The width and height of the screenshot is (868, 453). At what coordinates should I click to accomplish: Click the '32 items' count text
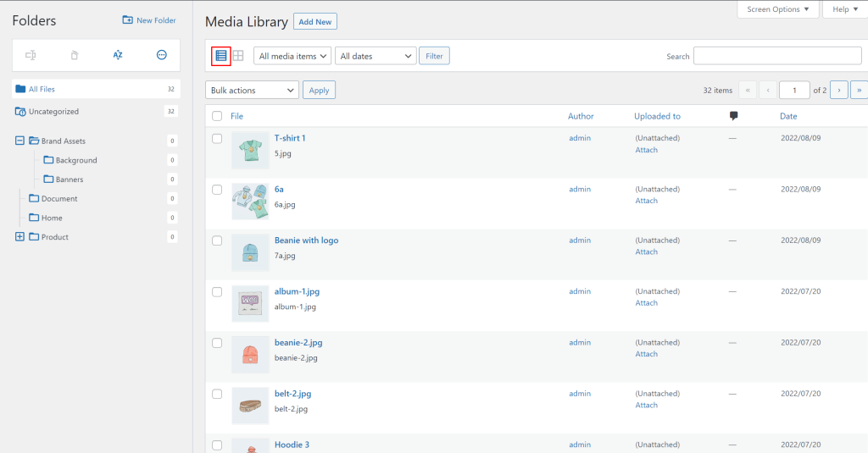717,90
